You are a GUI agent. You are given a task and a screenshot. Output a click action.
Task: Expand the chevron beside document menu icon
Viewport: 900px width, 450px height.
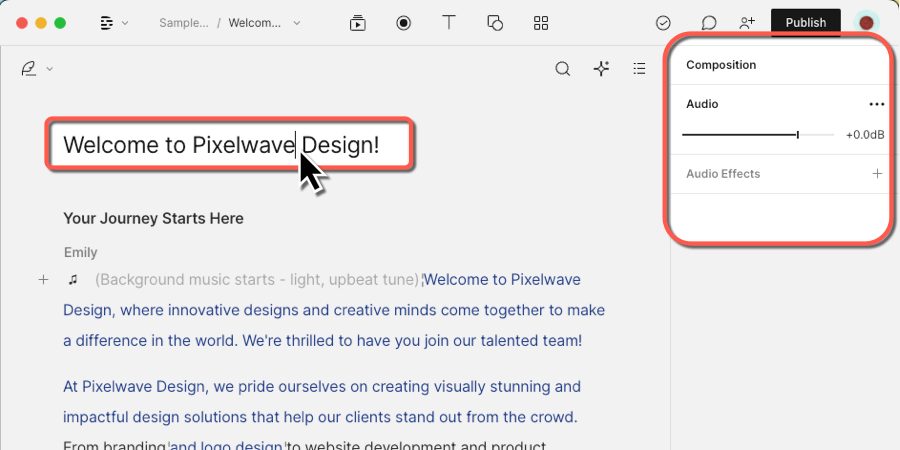(x=125, y=23)
